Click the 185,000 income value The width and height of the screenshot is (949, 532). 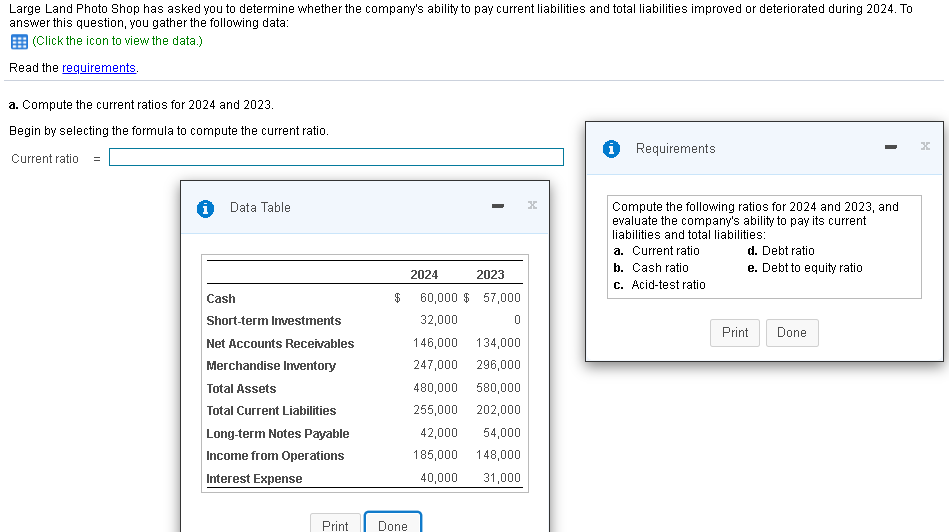coord(435,455)
